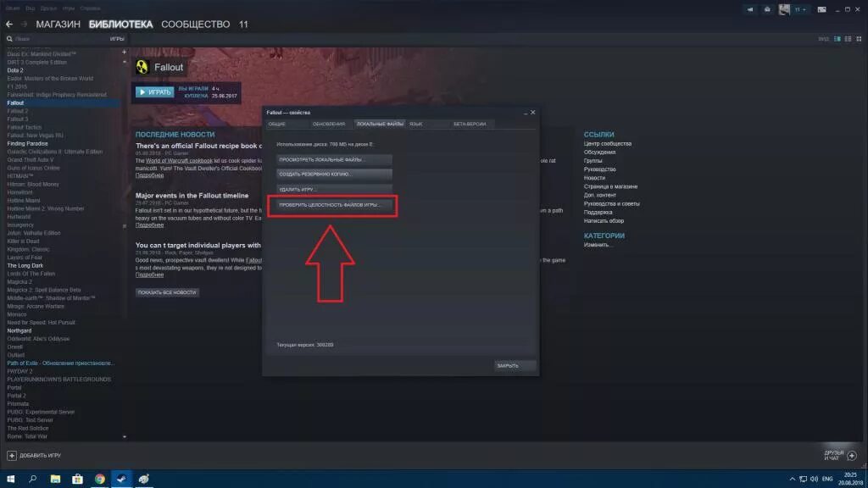Select Northgard in games list
Image resolution: width=868 pixels, height=488 pixels.
[19, 330]
